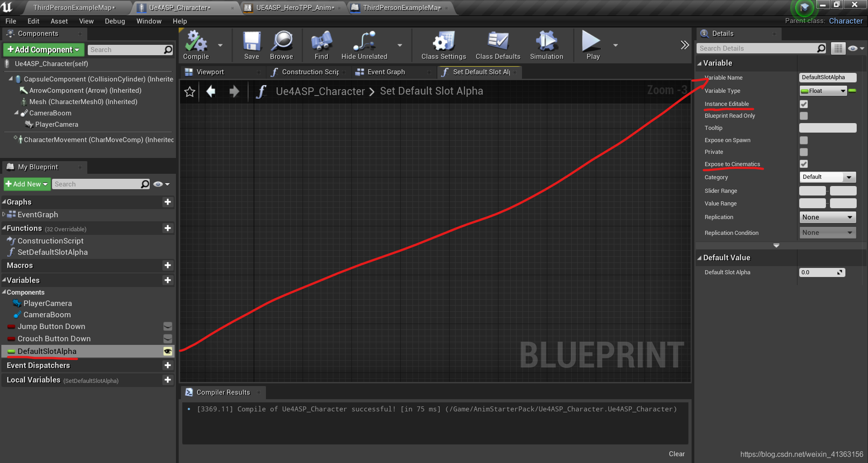Click Add New button
The width and height of the screenshot is (868, 463).
pyautogui.click(x=27, y=184)
